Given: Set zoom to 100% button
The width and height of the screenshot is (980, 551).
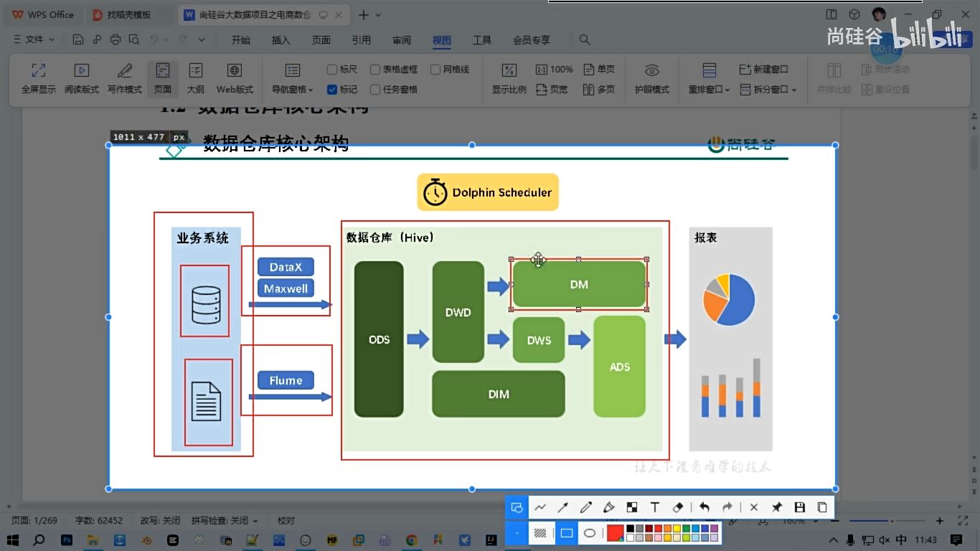Looking at the screenshot, I should (x=554, y=70).
